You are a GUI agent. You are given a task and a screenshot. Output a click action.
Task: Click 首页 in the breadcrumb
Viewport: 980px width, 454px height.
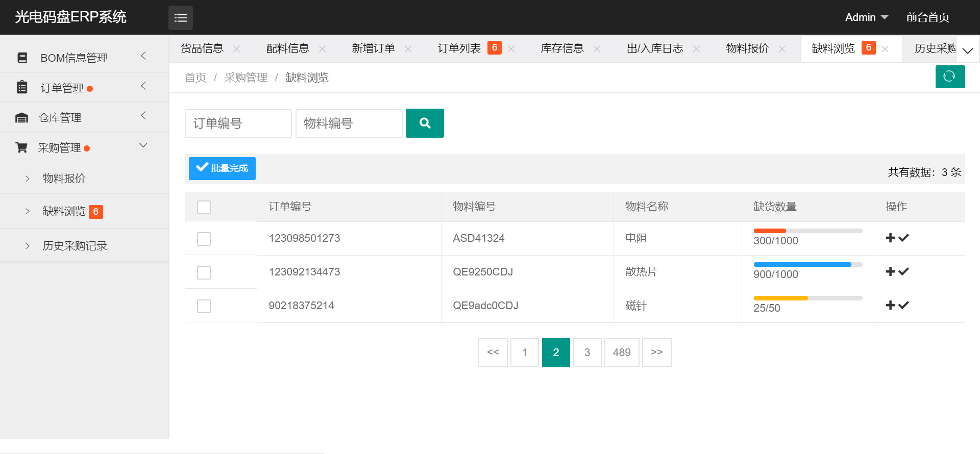click(x=195, y=78)
